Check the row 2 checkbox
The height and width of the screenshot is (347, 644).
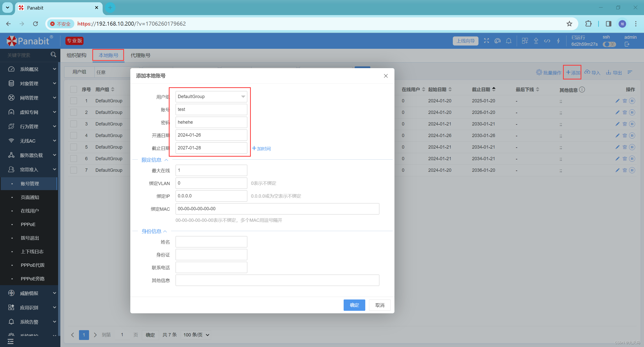click(73, 112)
